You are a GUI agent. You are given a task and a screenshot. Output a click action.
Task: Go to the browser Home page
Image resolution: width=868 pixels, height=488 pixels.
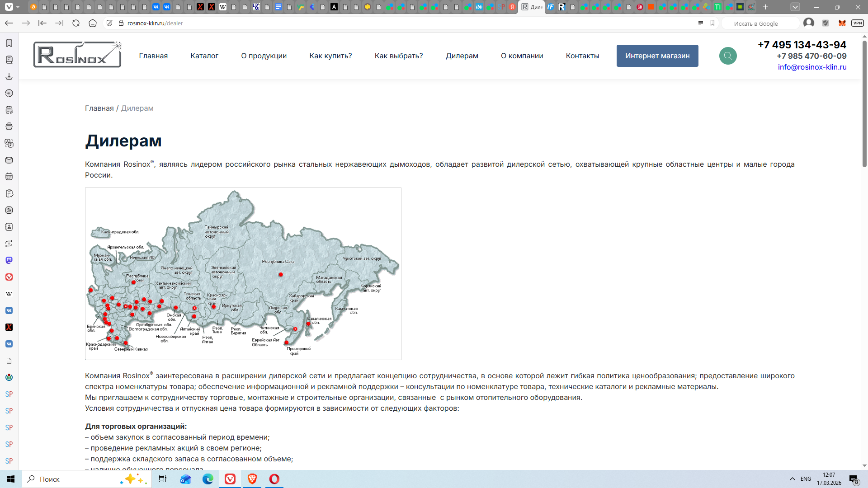(x=93, y=23)
